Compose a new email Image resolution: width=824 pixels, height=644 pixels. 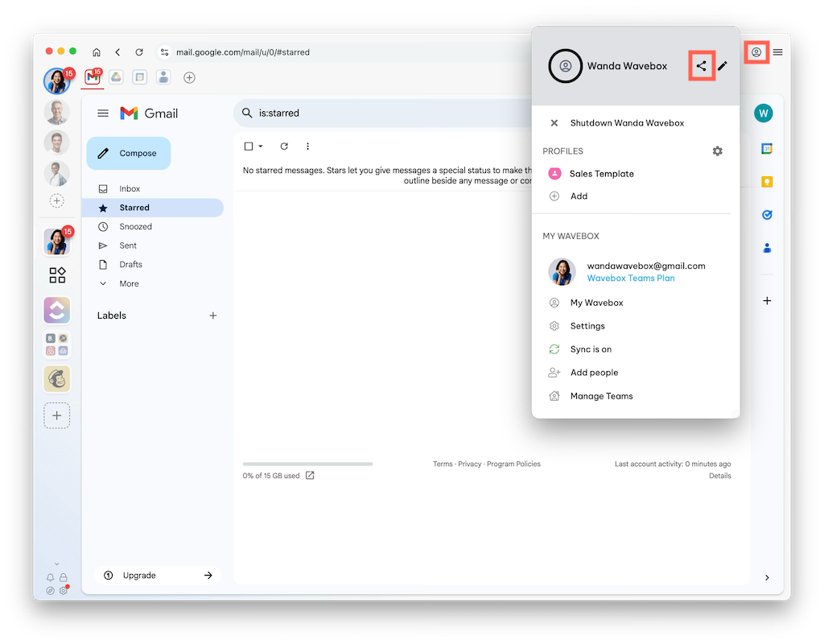[x=129, y=153]
